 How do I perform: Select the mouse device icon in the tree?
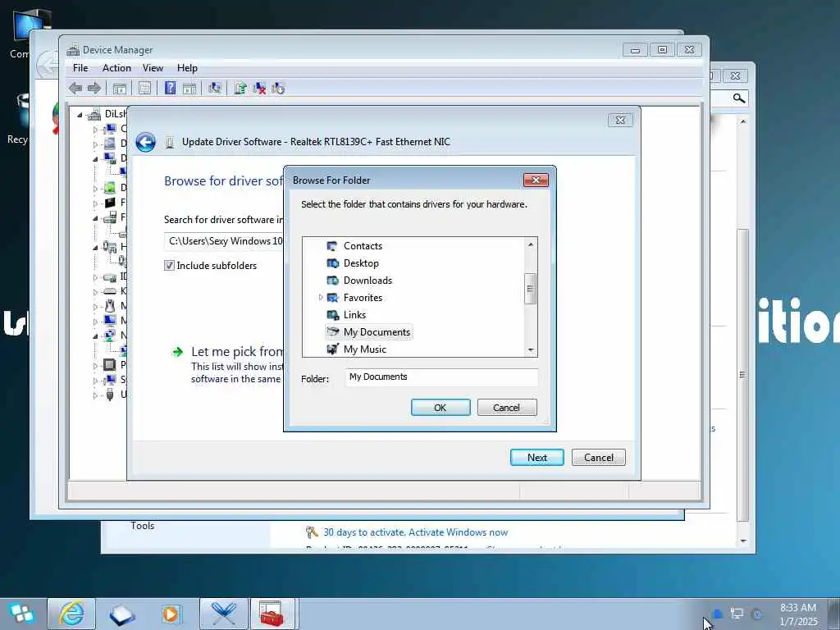[x=110, y=306]
